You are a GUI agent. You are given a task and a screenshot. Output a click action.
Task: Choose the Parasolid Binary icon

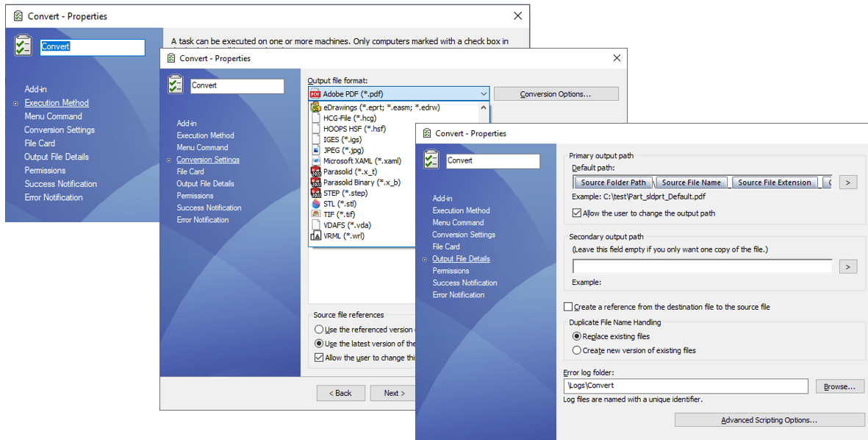(315, 182)
